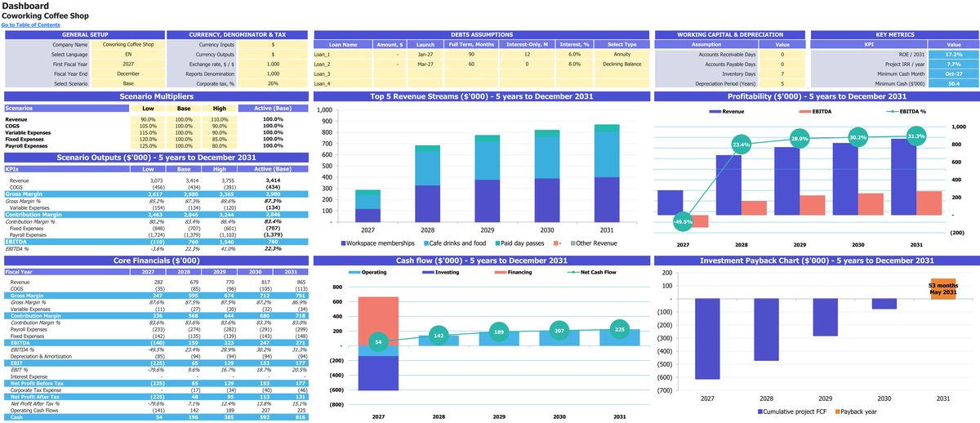Click the EBITDA % legend entry
Screen dimensions: 980x423
pos(905,110)
